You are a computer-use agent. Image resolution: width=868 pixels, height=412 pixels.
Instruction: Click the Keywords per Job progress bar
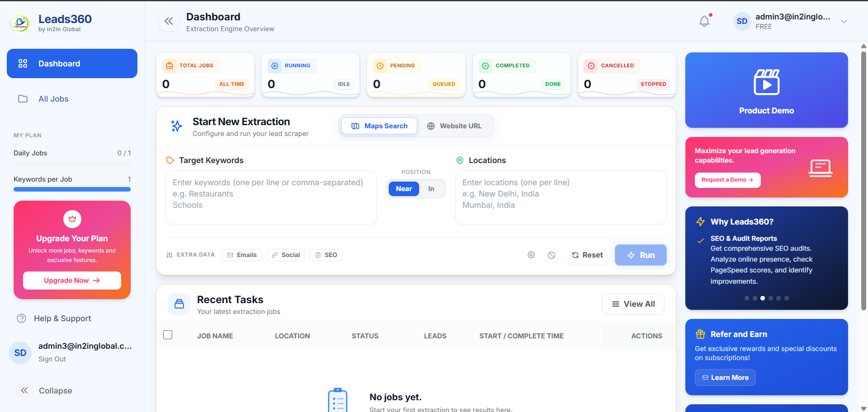point(72,189)
